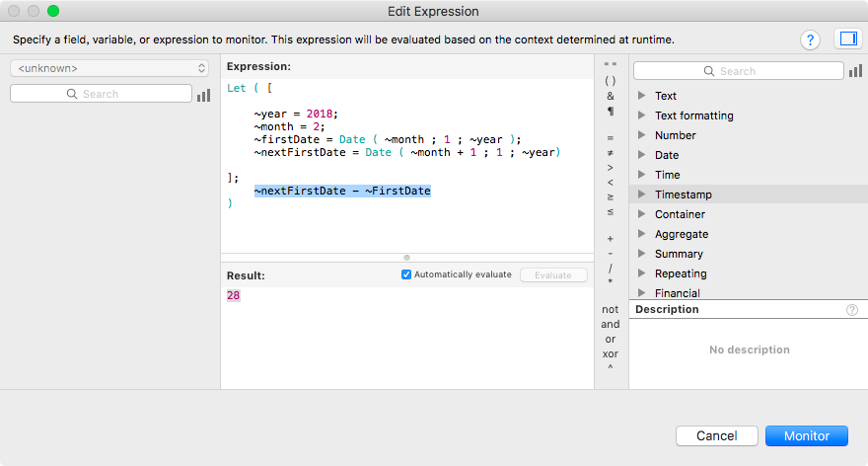
Task: Click the expression/result pane divider handle
Action: pos(406,258)
